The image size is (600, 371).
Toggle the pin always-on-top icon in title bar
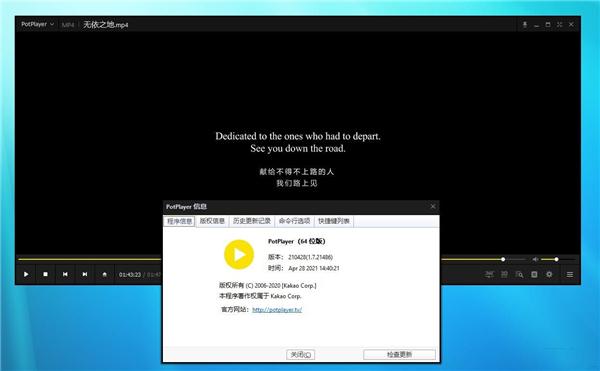coord(525,24)
